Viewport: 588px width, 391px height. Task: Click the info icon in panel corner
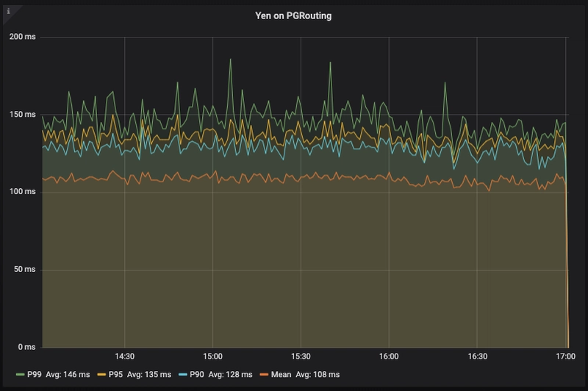(x=8, y=11)
